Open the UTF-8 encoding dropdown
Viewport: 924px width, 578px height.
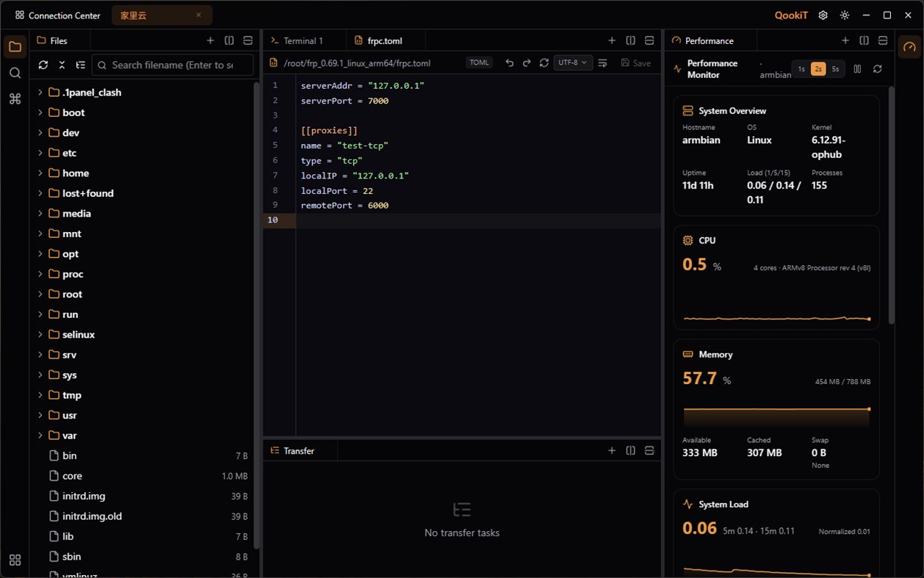tap(573, 63)
